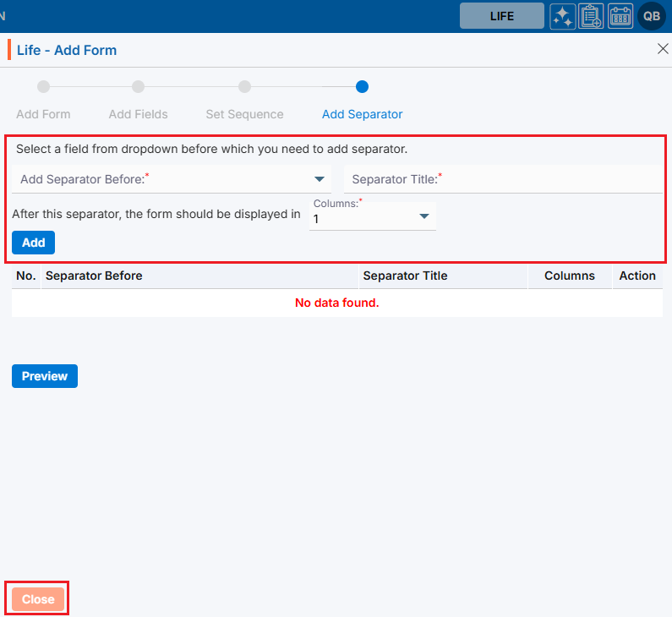Open the calendar icon in top bar

(x=620, y=16)
